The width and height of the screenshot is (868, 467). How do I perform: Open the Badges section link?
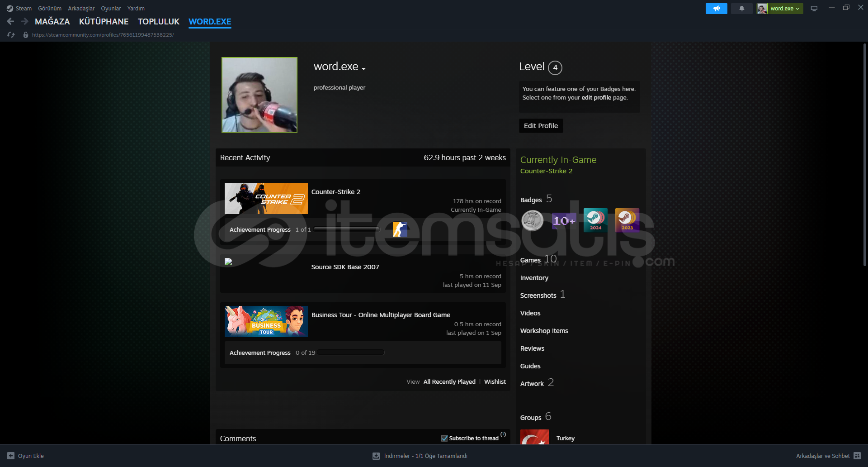(531, 200)
